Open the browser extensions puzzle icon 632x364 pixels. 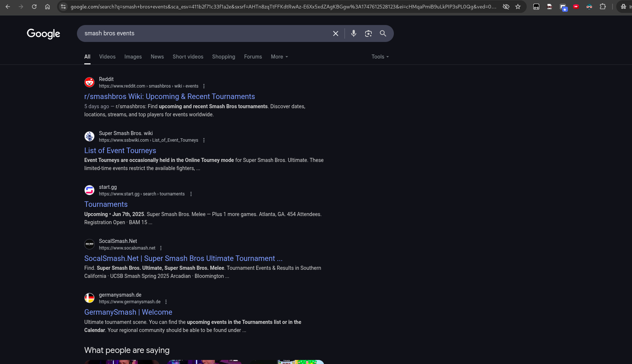603,7
